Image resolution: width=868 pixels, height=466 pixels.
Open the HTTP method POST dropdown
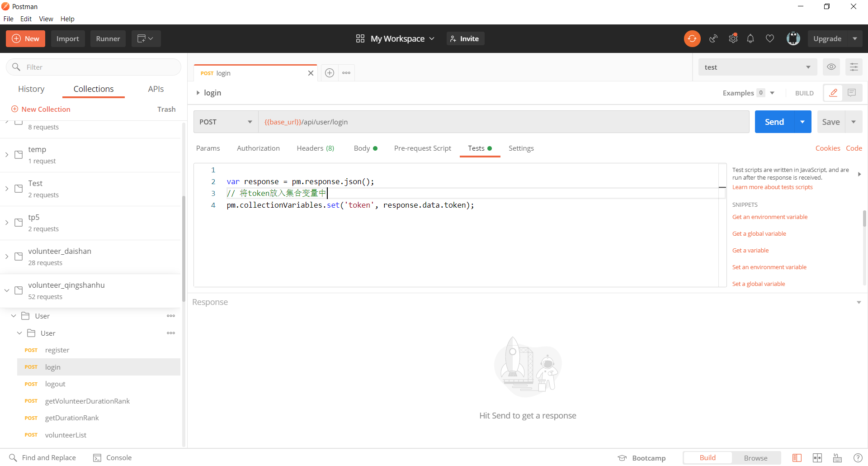pyautogui.click(x=226, y=122)
